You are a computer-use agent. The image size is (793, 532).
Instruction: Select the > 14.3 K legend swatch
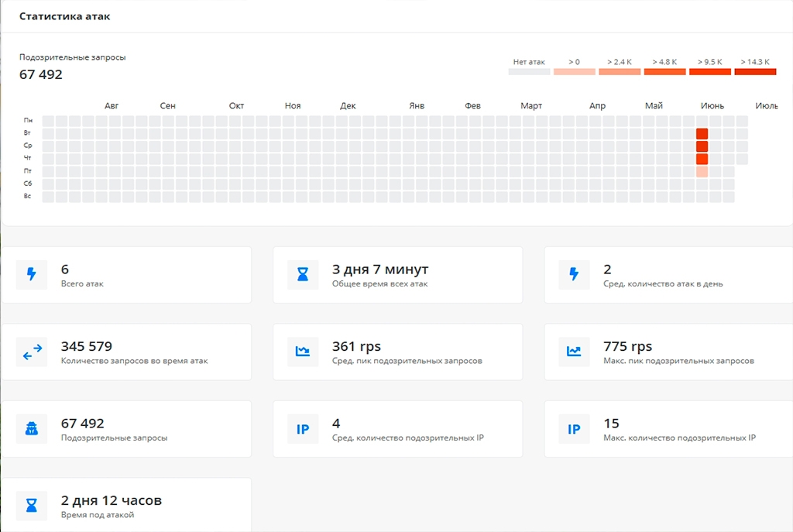[755, 72]
